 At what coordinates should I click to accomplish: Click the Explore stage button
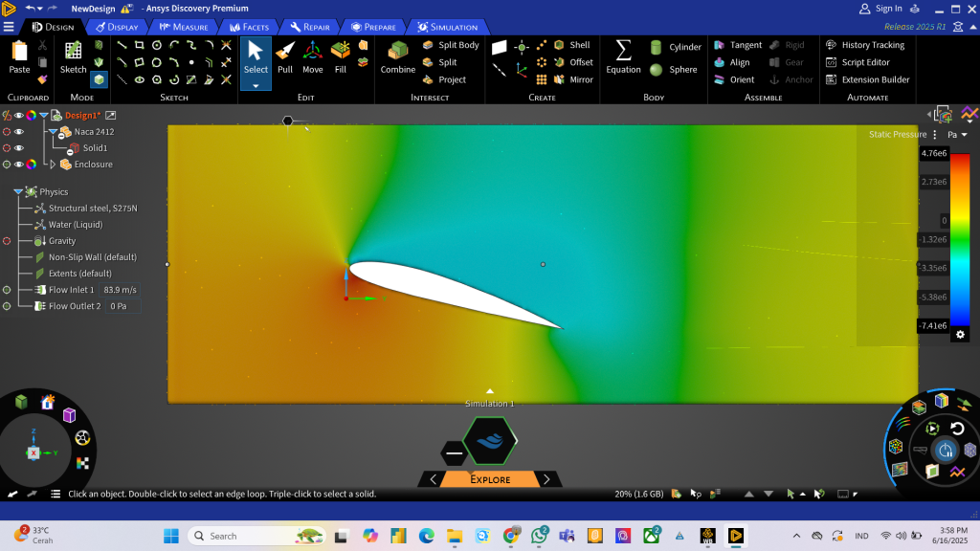[490, 479]
